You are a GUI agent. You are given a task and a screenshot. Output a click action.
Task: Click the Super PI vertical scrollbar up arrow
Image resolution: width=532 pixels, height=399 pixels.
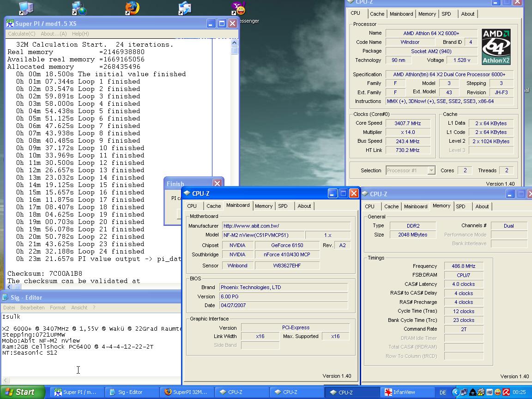pyautogui.click(x=234, y=43)
